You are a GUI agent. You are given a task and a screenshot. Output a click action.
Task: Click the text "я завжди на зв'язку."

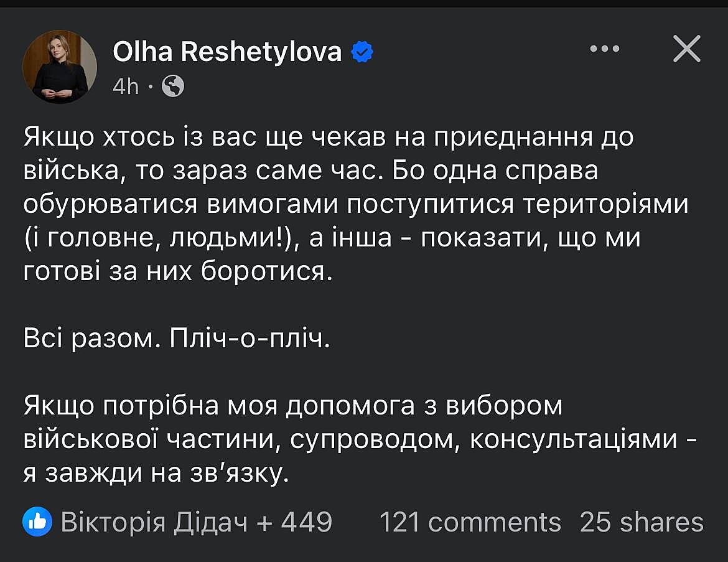pyautogui.click(x=157, y=473)
